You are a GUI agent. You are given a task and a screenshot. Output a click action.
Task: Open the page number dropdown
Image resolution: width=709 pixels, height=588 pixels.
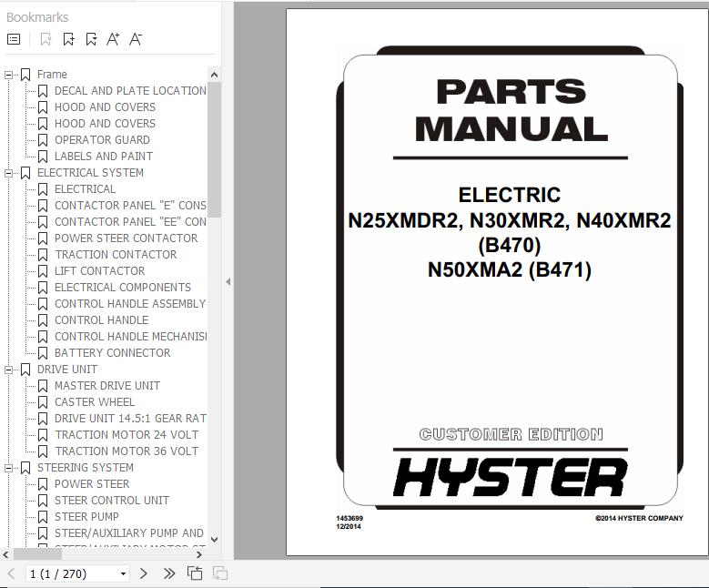pos(123,574)
